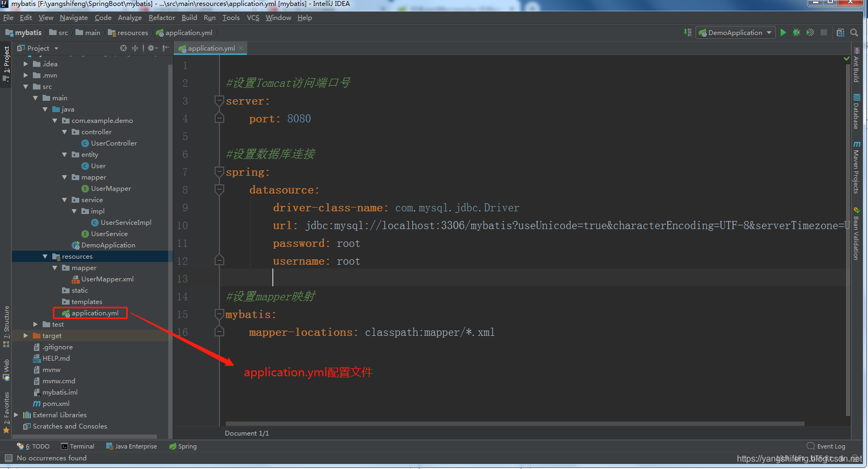Click the green inspection checkmark in editor
Image resolution: width=868 pixels, height=469 pixels.
(x=846, y=58)
